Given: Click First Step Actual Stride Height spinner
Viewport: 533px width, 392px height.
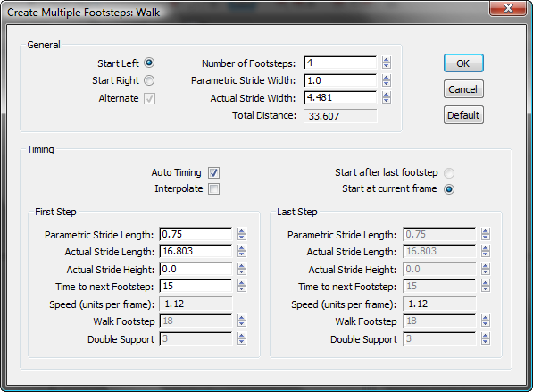Looking at the screenshot, I should click(242, 269).
